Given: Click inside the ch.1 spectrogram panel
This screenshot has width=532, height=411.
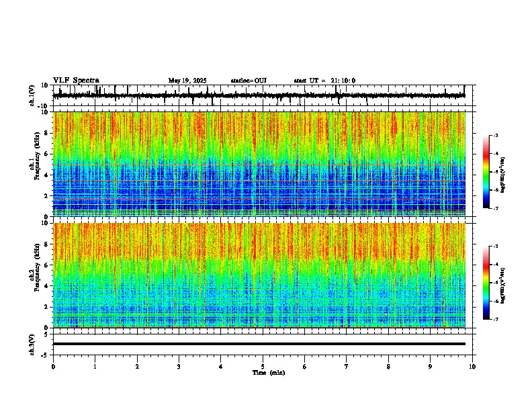Looking at the screenshot, I should [x=259, y=164].
